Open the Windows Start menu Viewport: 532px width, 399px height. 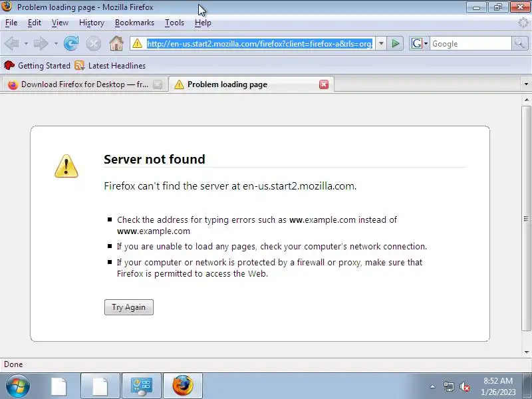pos(17,386)
